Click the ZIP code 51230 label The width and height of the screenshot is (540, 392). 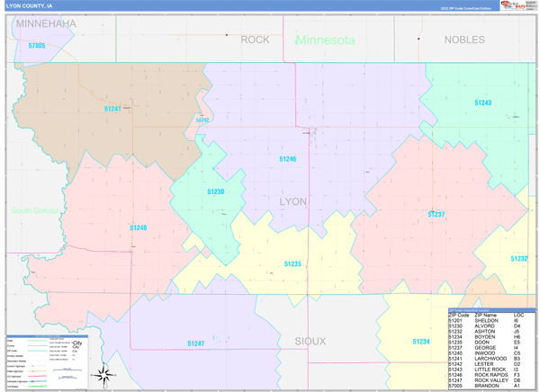pos(216,192)
